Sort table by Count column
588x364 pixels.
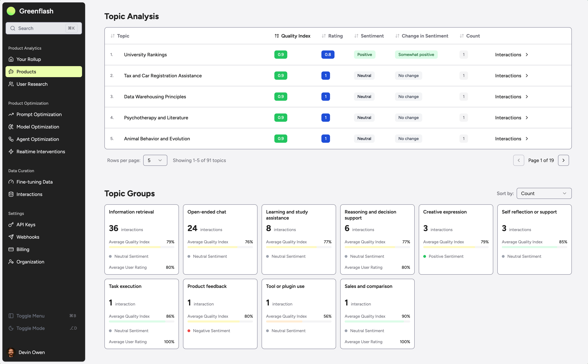470,36
